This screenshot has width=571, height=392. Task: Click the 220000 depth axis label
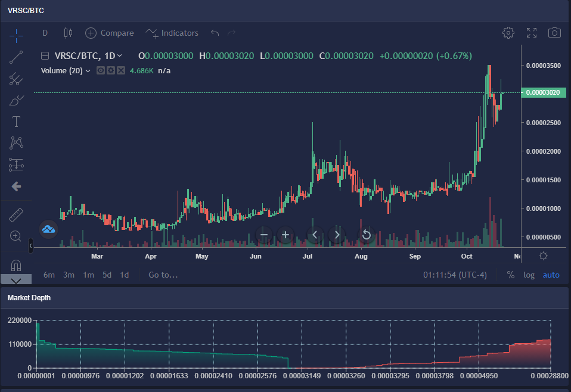[x=19, y=321]
